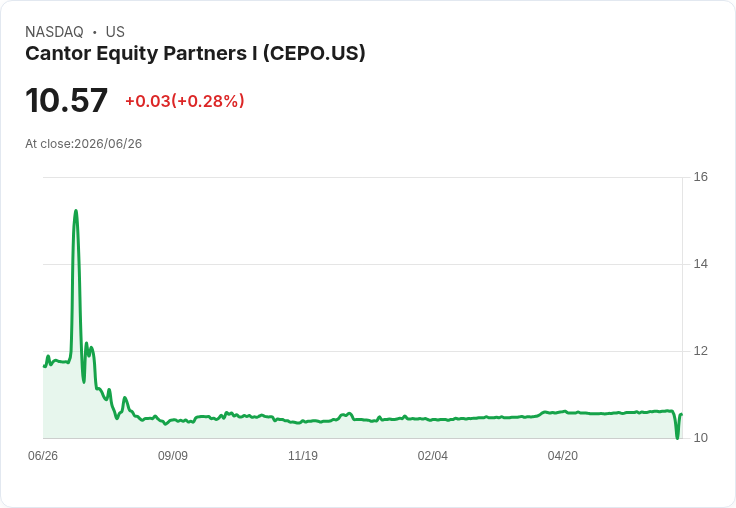
Task: Click the US market label
Action: [115, 32]
